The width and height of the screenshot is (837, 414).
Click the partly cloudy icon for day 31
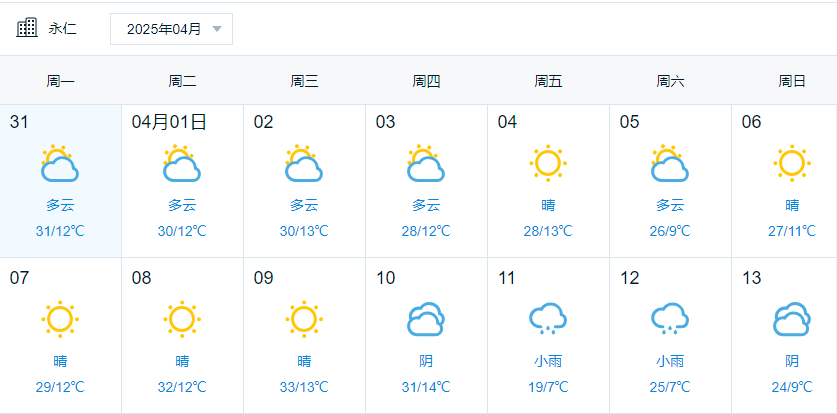click(x=60, y=164)
